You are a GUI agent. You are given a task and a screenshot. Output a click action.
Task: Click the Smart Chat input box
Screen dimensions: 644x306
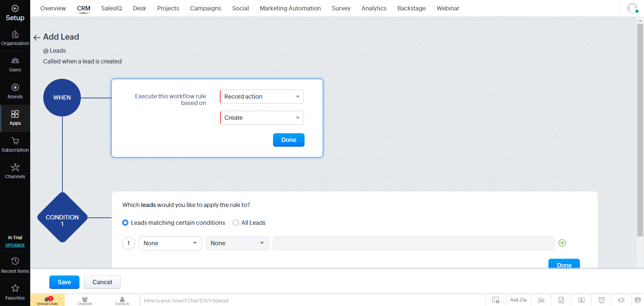(313, 300)
